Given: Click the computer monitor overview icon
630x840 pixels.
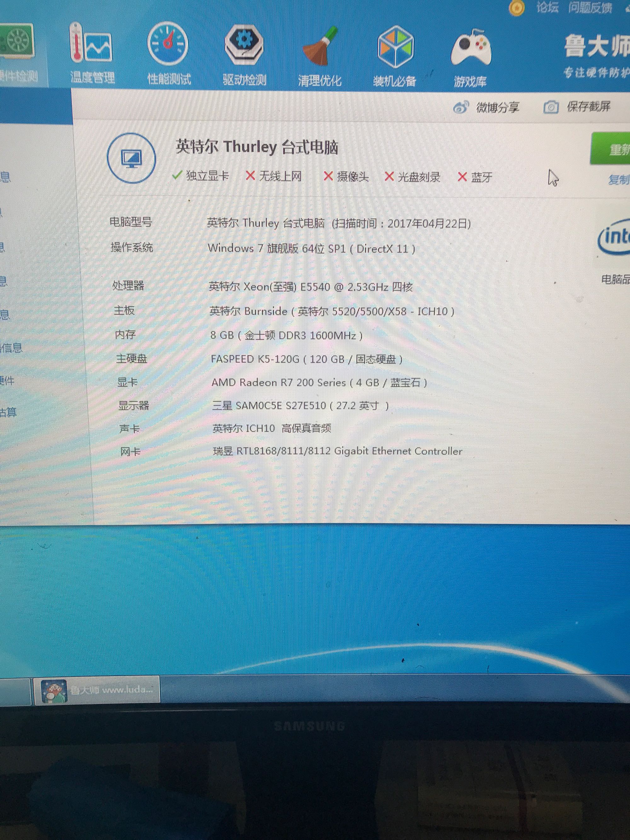Looking at the screenshot, I should click(x=131, y=158).
